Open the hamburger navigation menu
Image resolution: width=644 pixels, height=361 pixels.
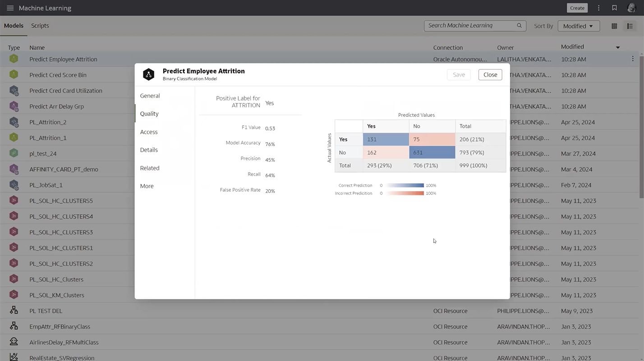coord(10,8)
